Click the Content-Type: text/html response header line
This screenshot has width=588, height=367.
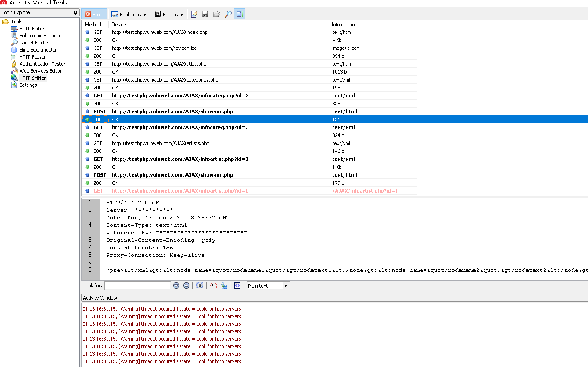(147, 225)
